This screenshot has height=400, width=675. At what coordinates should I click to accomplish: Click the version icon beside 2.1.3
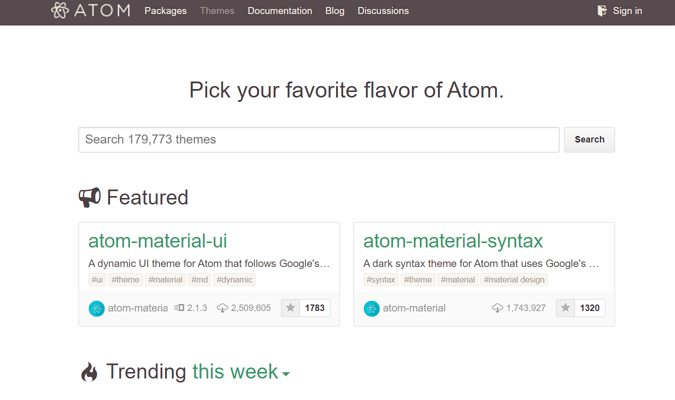click(x=179, y=307)
